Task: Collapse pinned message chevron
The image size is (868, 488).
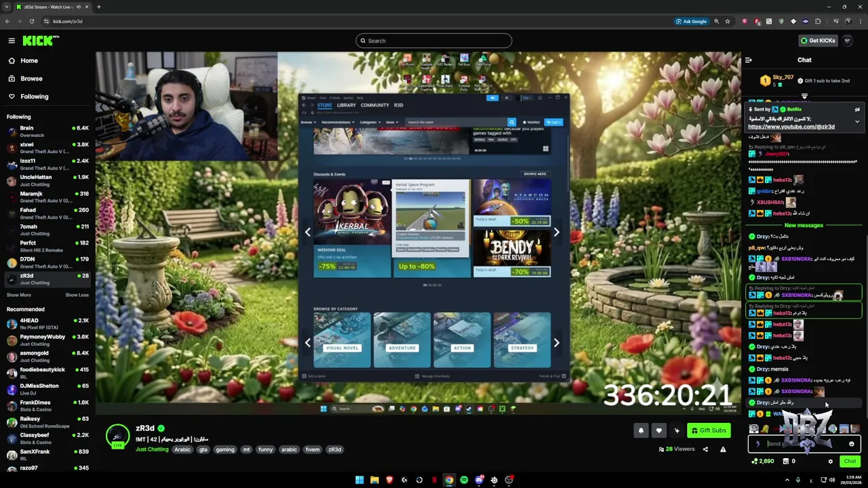Action: click(x=857, y=122)
